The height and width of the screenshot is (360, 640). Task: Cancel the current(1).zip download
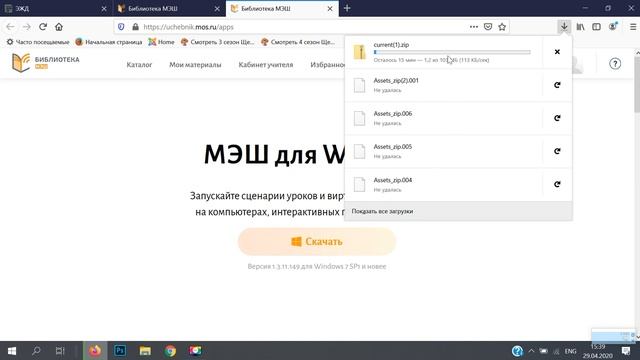[557, 52]
